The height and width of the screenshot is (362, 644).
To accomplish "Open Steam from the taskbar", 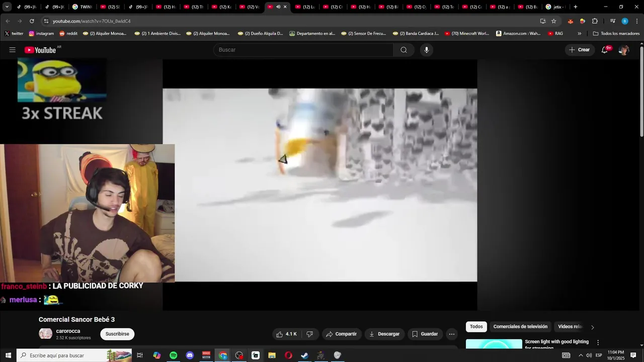I will [x=304, y=355].
